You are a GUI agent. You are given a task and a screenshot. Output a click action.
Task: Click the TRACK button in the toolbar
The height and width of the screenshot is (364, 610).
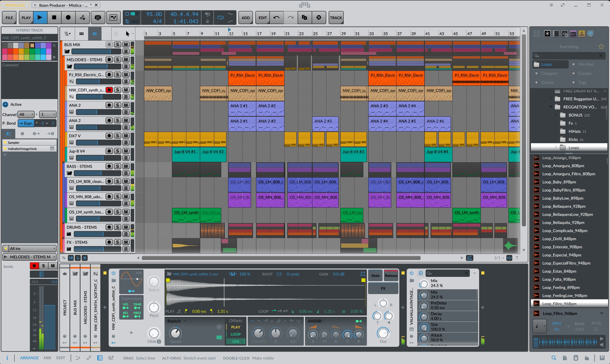pyautogui.click(x=336, y=17)
